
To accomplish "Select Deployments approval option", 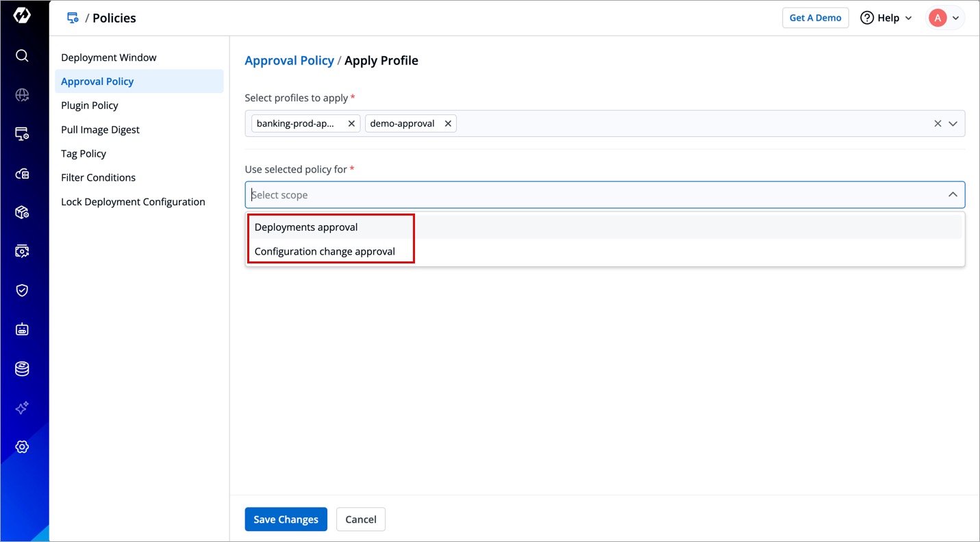I will [306, 227].
